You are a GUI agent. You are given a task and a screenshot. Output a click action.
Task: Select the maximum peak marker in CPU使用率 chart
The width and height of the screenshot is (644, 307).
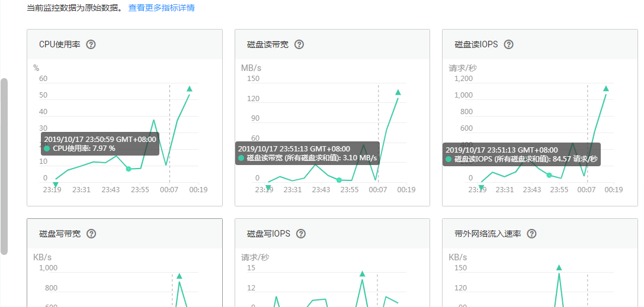point(190,89)
